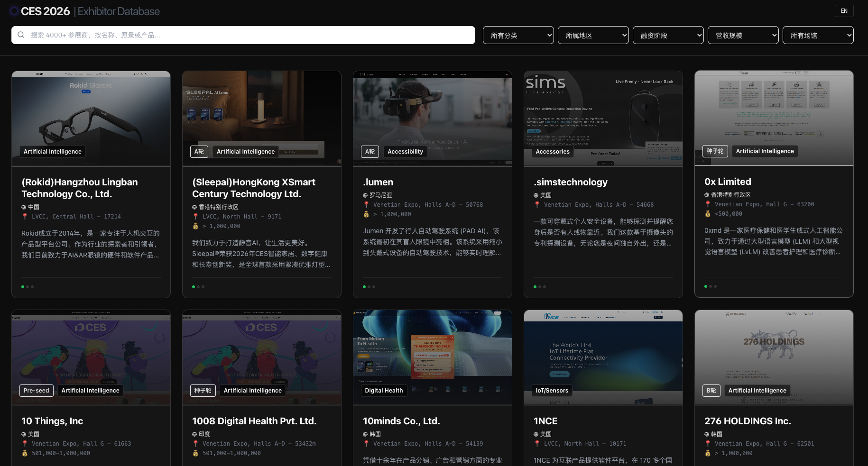Click money bag icon on Sleepal card
The image size is (868, 466).
[x=195, y=226]
